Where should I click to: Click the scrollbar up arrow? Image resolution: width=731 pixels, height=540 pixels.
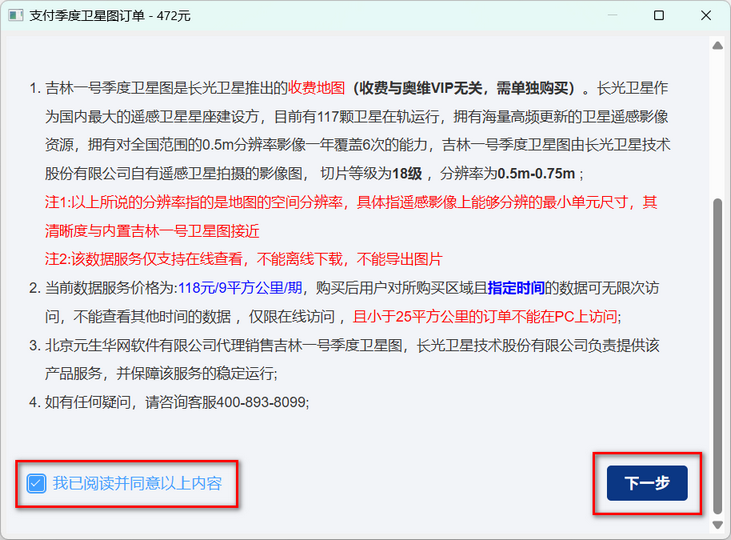tap(718, 45)
